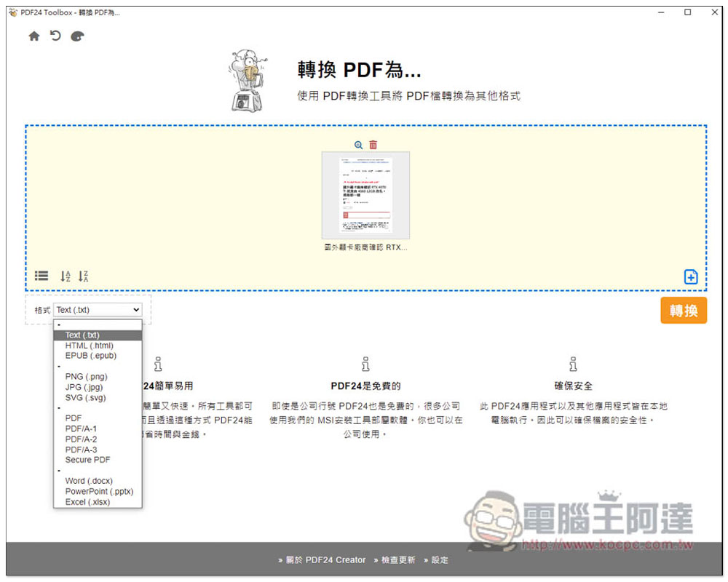The height and width of the screenshot is (582, 728).
Task: Click the undo/back arrow icon
Action: point(55,36)
